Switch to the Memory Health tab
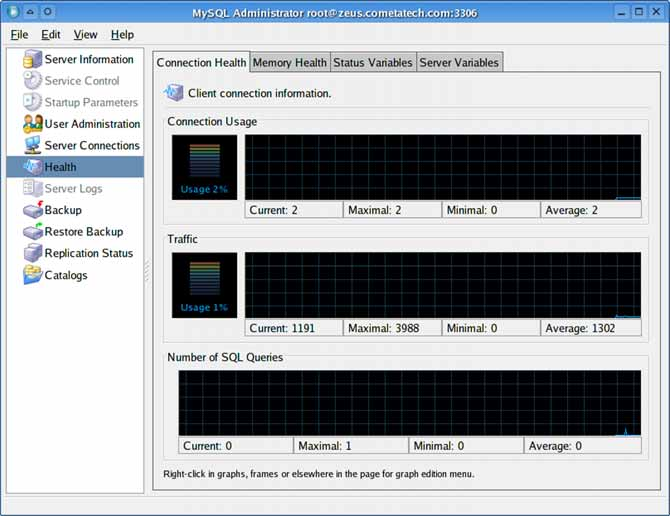The image size is (670, 516). [290, 62]
